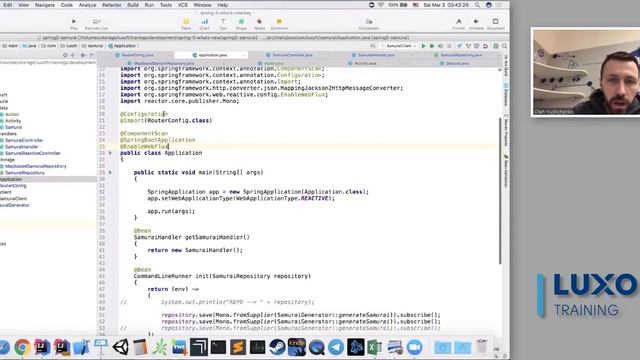Insert a Table in Keynote toolbar

tap(186, 24)
